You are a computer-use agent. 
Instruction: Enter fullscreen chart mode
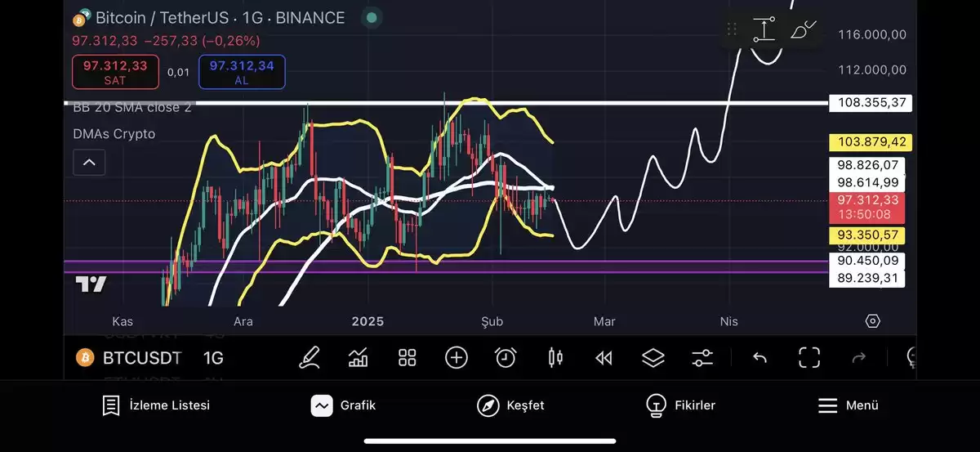pyautogui.click(x=808, y=357)
